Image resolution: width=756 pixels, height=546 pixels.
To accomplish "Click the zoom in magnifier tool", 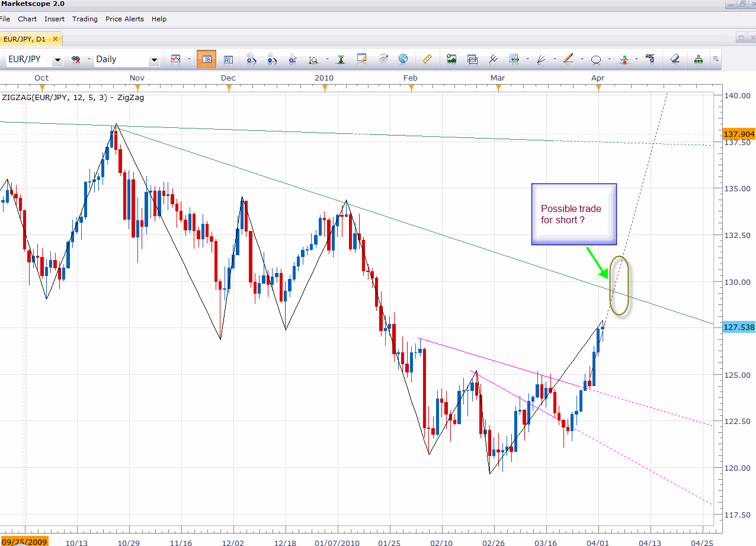I will coord(251,59).
